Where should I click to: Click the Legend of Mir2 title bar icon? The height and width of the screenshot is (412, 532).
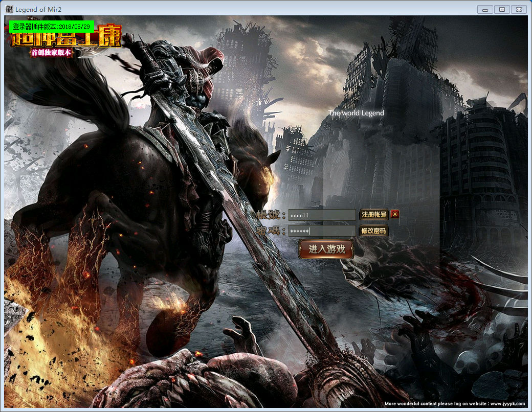click(x=9, y=9)
